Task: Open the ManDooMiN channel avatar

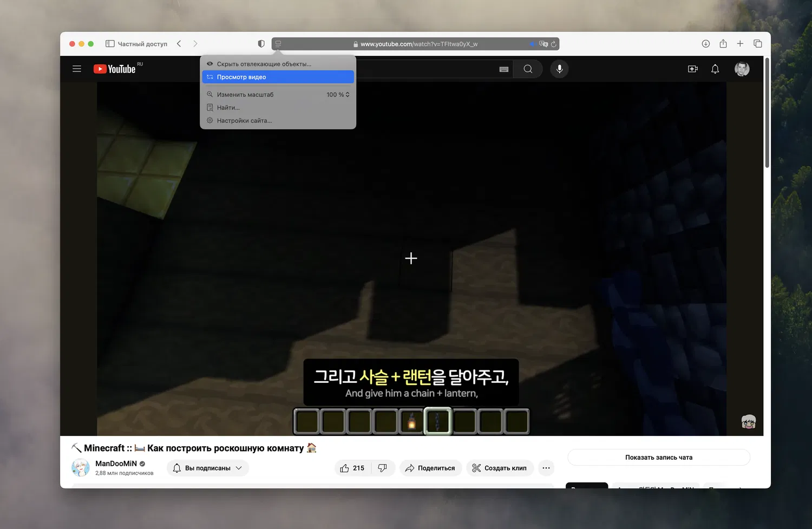Action: (x=81, y=467)
